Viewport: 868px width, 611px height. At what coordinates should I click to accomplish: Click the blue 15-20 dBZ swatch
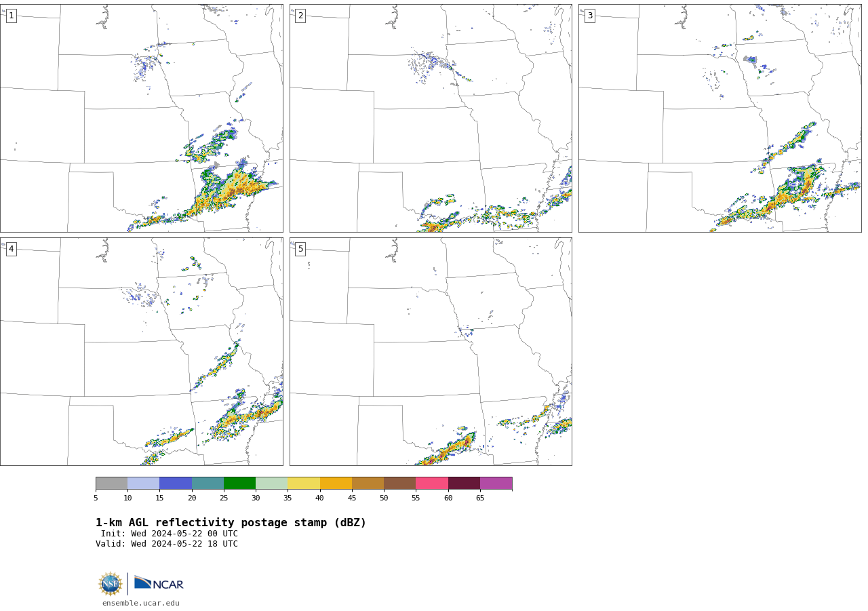[176, 483]
